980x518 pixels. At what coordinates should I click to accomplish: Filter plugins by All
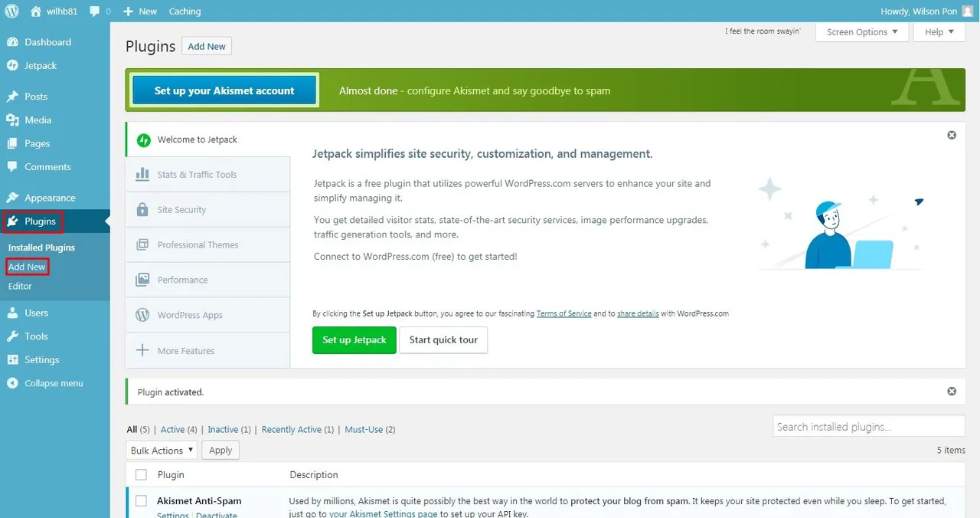tap(132, 430)
